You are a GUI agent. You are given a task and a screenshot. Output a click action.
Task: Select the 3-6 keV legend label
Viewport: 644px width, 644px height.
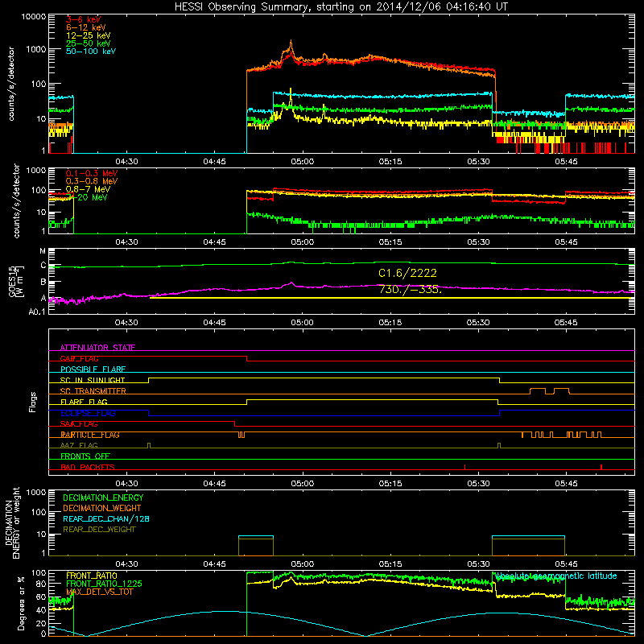(84, 19)
